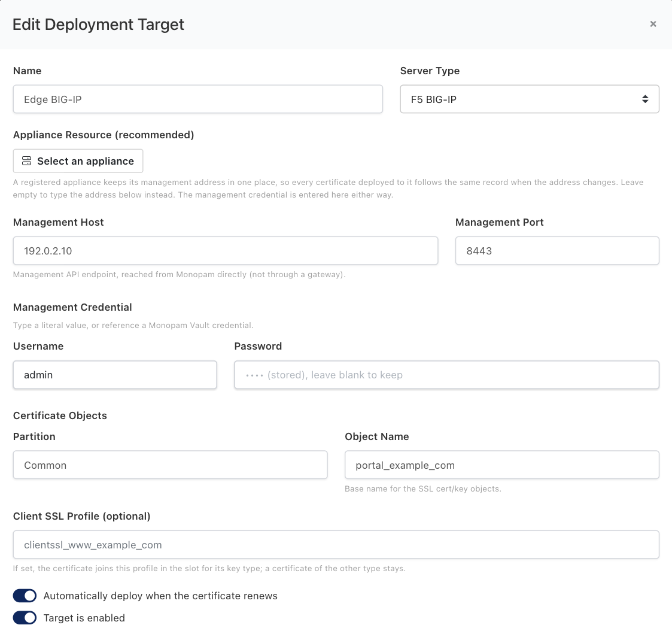
Task: Click the Select an appliance button
Action: coord(78,161)
